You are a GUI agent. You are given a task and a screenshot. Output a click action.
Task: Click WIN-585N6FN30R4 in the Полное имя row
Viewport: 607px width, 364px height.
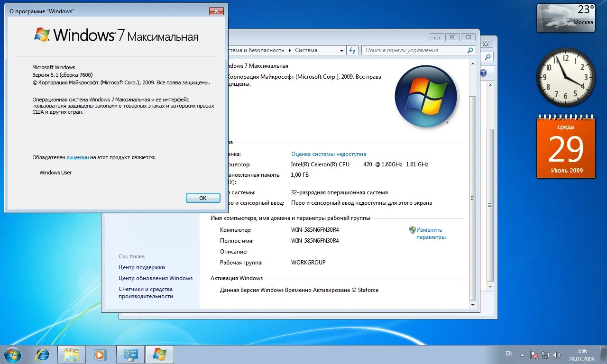315,241
